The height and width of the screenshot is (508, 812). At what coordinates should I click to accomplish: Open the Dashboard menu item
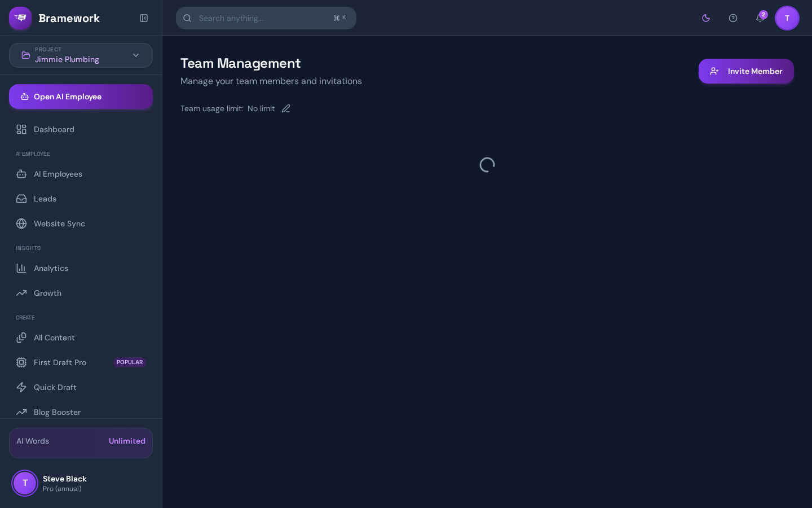[81, 129]
